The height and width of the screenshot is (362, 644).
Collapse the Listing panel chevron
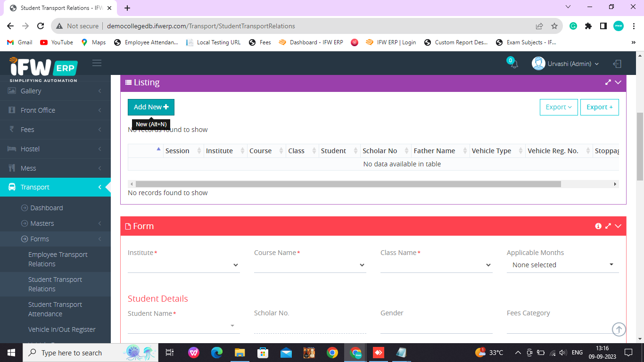(618, 82)
